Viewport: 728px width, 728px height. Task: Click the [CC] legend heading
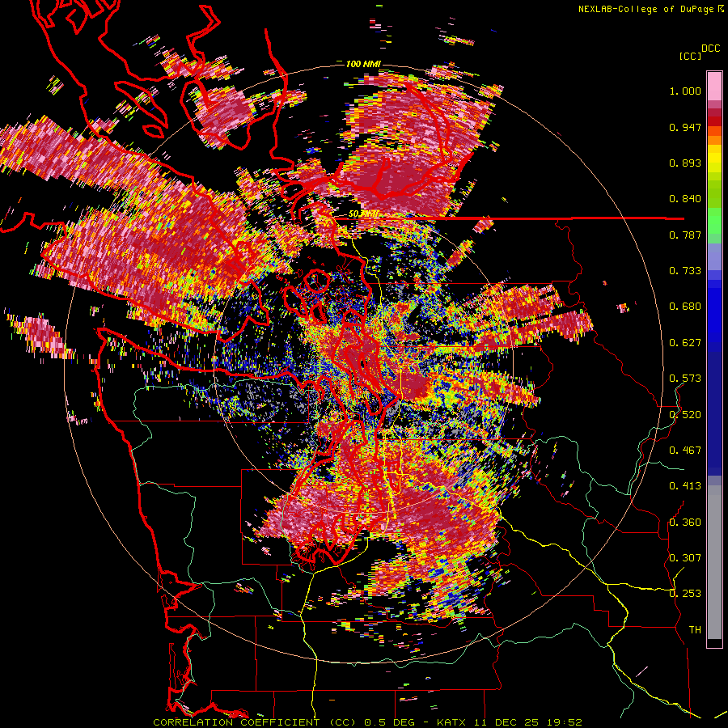click(x=690, y=56)
